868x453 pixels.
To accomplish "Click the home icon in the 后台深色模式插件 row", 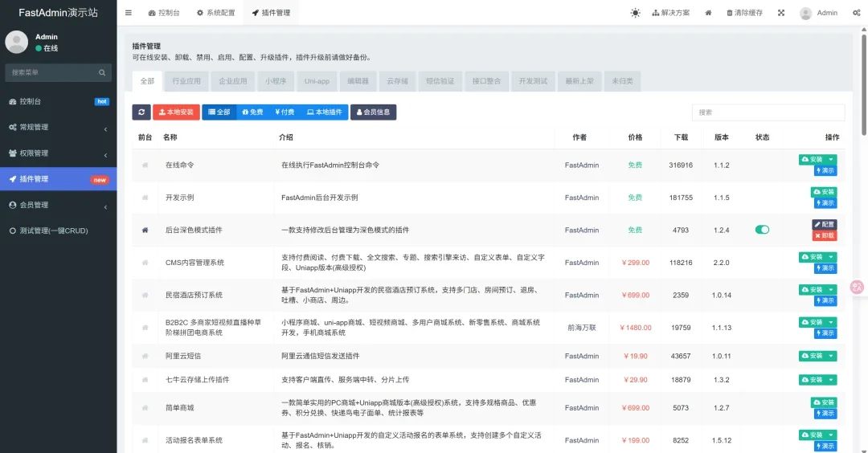I will [145, 230].
